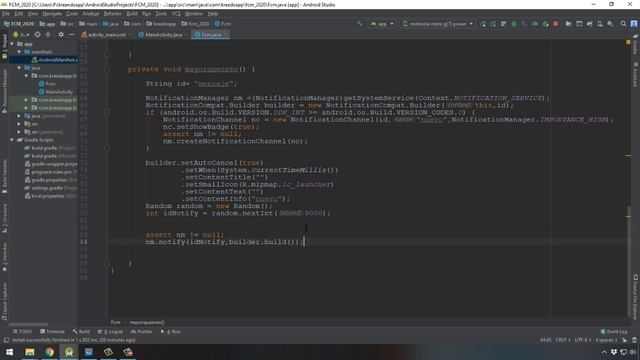Click the yellow warning indicator above editor scrollbar
Viewport: 640px width, 360px height.
pyautogui.click(x=628, y=42)
